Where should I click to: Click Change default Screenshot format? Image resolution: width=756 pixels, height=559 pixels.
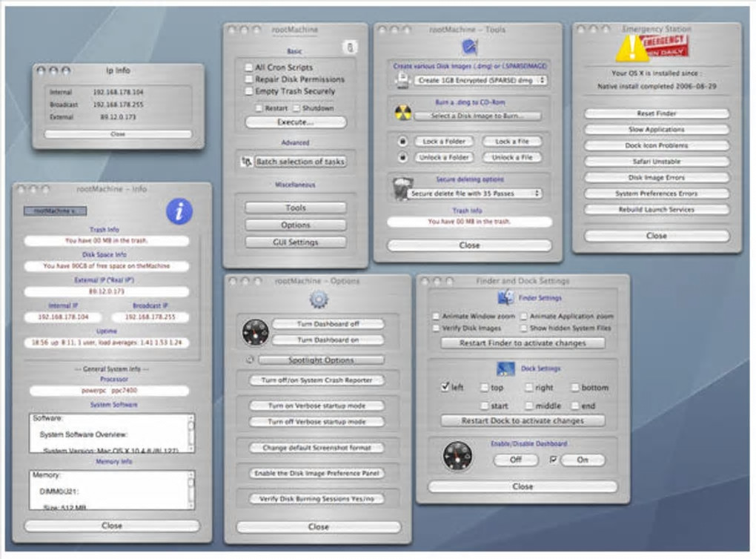tap(316, 448)
